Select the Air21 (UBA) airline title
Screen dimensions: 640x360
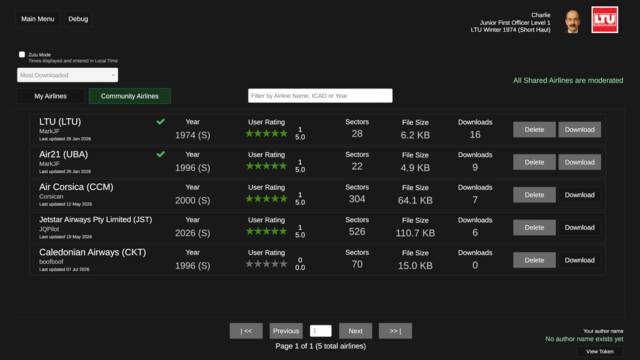[63, 154]
